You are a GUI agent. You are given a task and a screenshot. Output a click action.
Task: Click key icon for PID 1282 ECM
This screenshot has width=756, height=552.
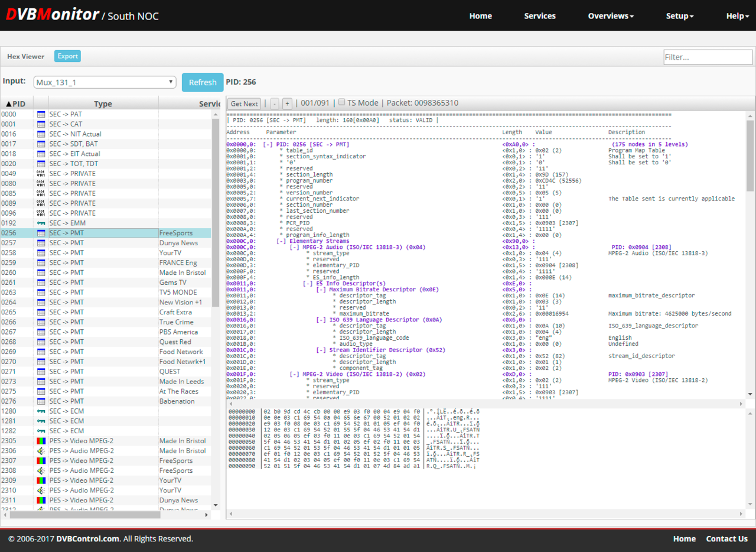point(41,431)
